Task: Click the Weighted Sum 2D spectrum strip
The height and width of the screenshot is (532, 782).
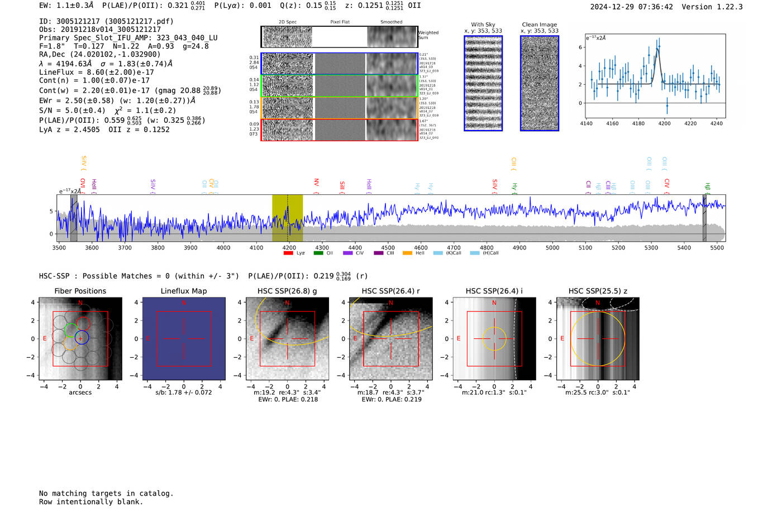Action: [x=340, y=37]
